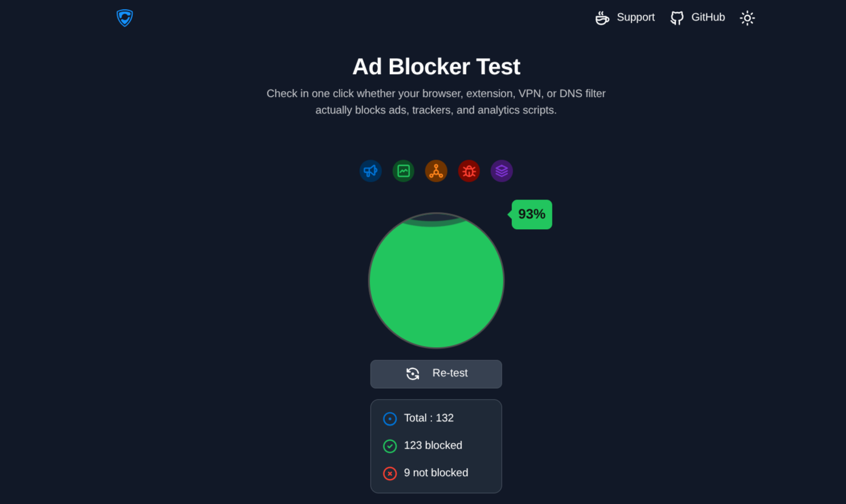Click the GitHub octocat icon
Screen dimensions: 846x504
[677, 18]
